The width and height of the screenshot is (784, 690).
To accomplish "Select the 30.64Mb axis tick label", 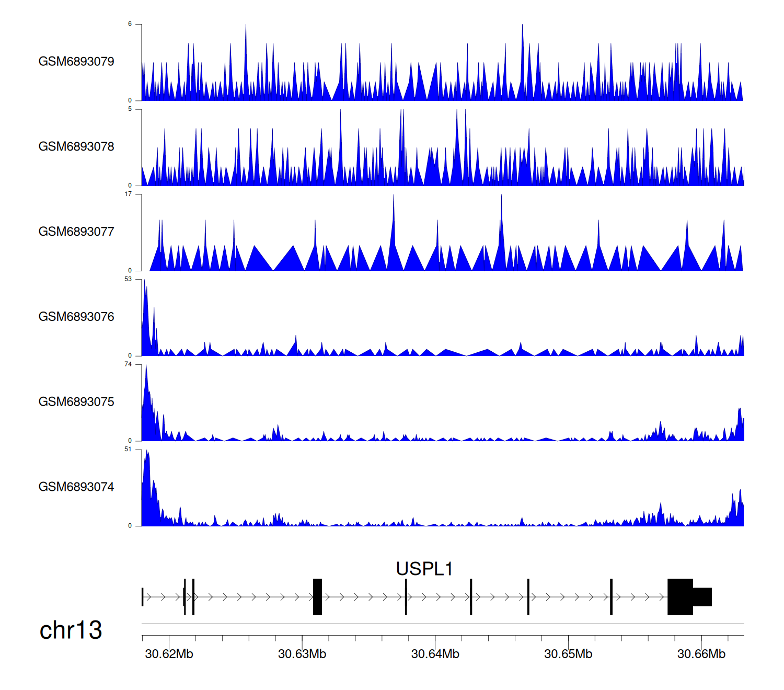I will 435,654.
